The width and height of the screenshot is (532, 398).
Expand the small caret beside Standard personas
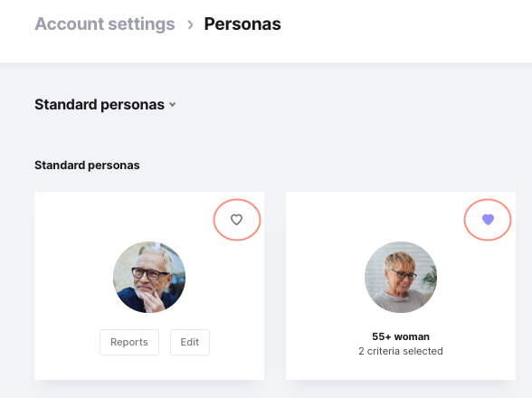172,105
